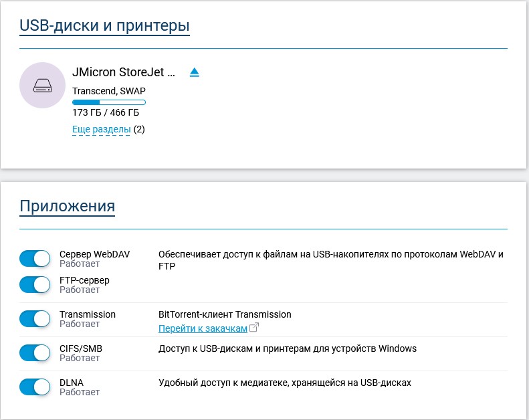Click the Работает status under Transmission
The width and height of the screenshot is (529, 420).
[80, 324]
